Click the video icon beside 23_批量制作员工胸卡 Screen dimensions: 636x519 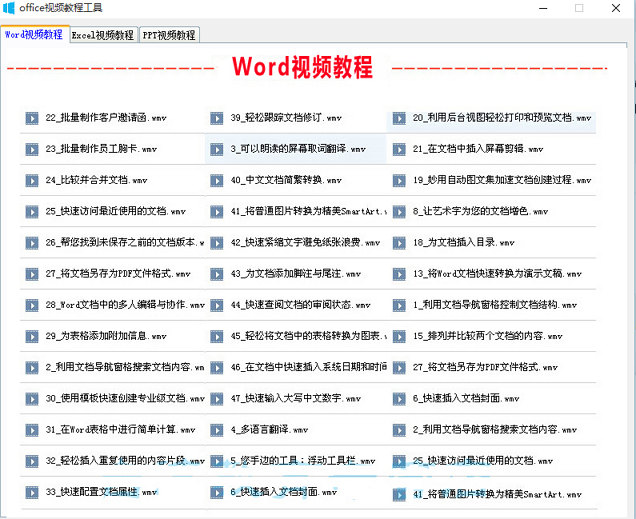click(x=32, y=149)
